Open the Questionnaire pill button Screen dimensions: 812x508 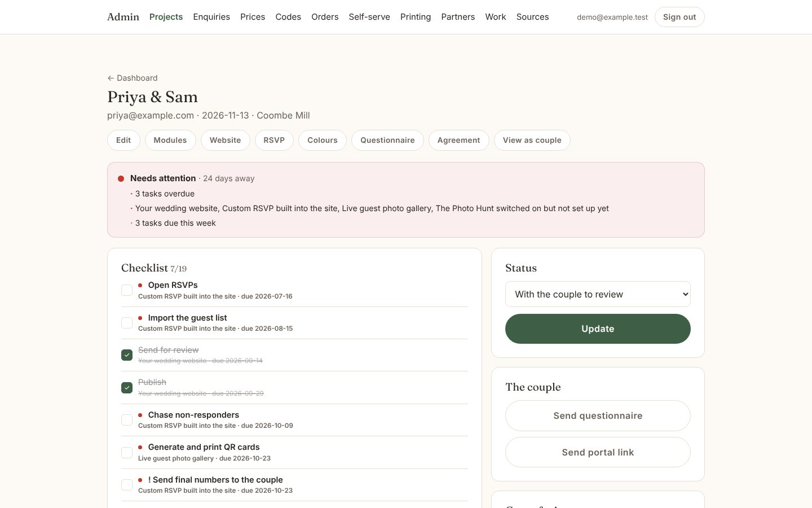point(387,140)
